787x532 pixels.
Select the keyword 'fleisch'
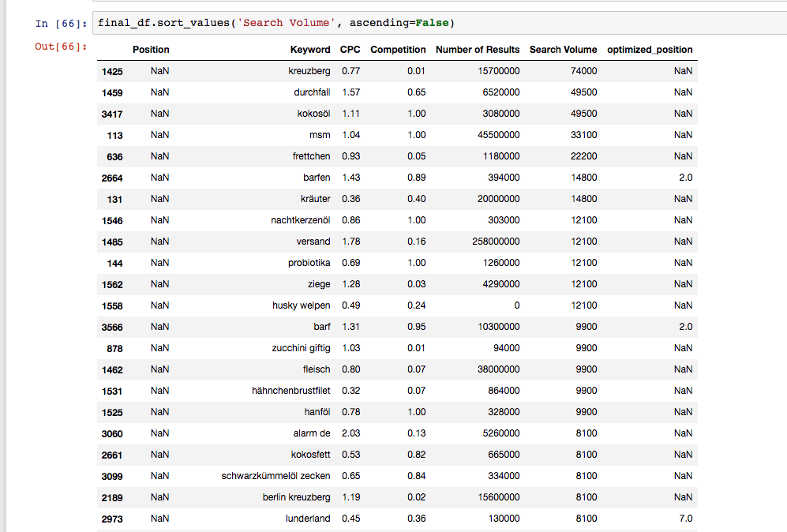tap(317, 369)
